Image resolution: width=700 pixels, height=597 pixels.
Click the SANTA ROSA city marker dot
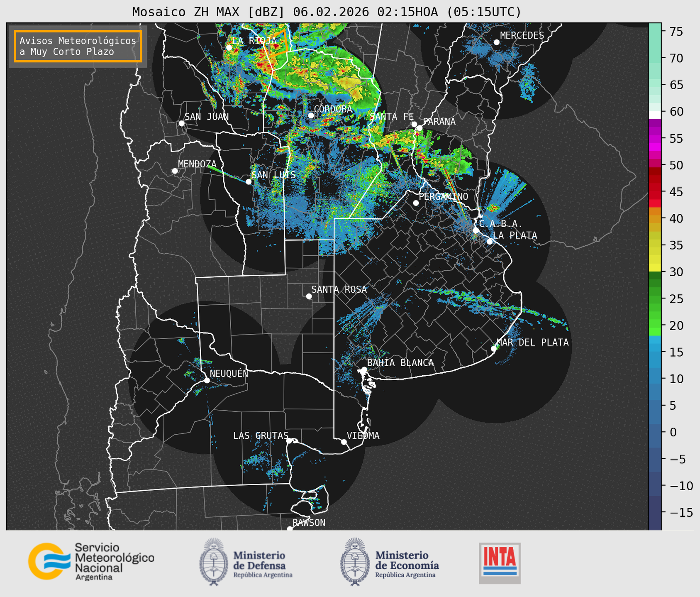(309, 296)
